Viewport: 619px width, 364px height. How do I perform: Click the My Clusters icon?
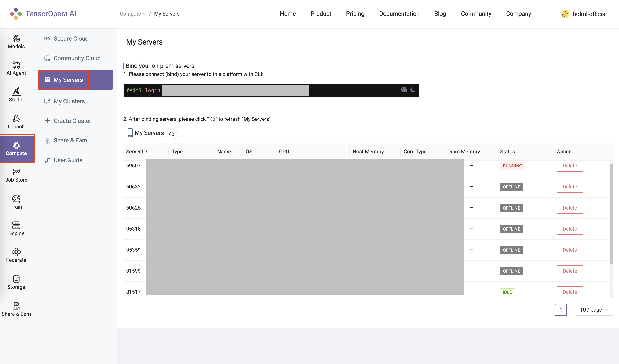pyautogui.click(x=47, y=101)
